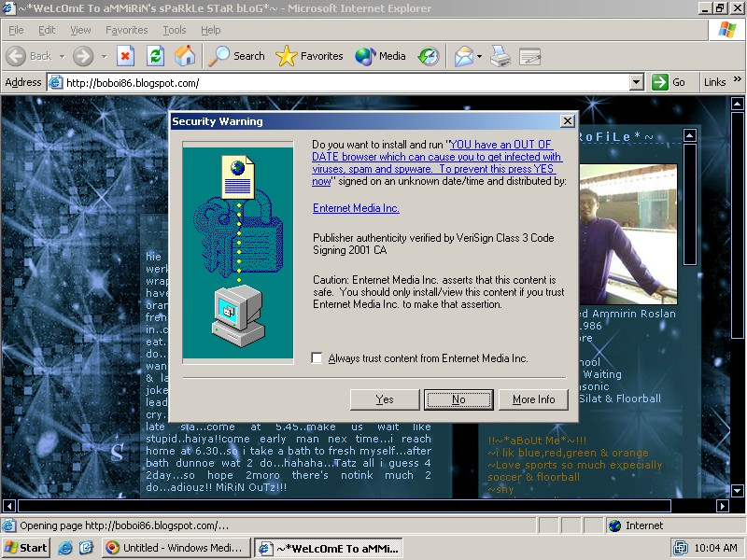Open the History clock icon
Screen dimensions: 747x560
[x=429, y=56]
